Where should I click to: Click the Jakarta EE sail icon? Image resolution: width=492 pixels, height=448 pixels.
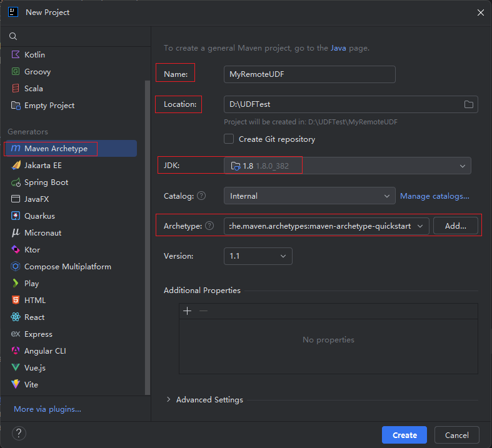click(x=16, y=165)
